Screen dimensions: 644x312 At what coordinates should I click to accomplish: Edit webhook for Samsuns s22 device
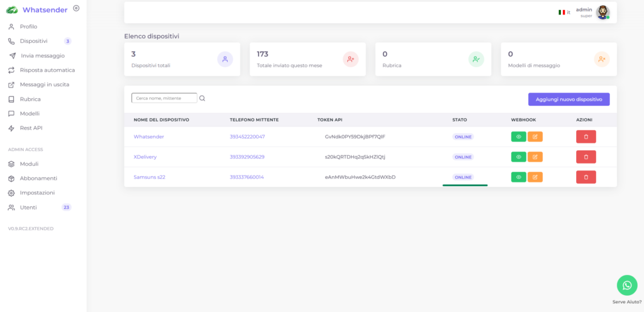point(535,177)
